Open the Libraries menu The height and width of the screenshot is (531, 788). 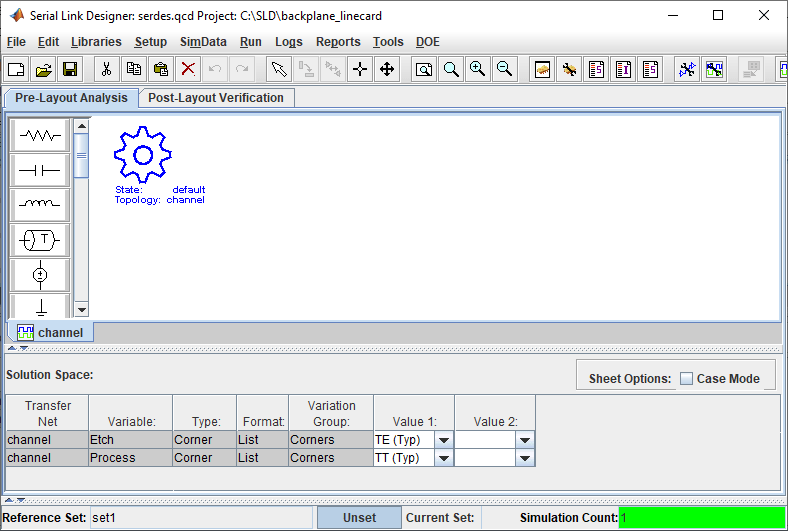coord(96,42)
